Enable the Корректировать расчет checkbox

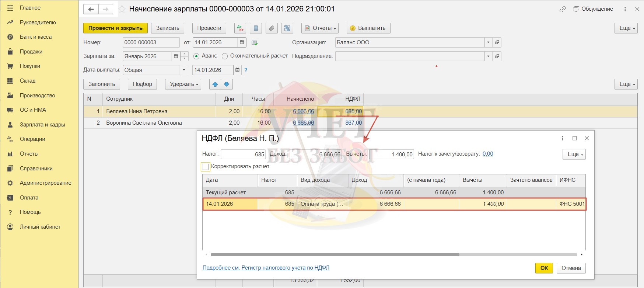tap(206, 167)
